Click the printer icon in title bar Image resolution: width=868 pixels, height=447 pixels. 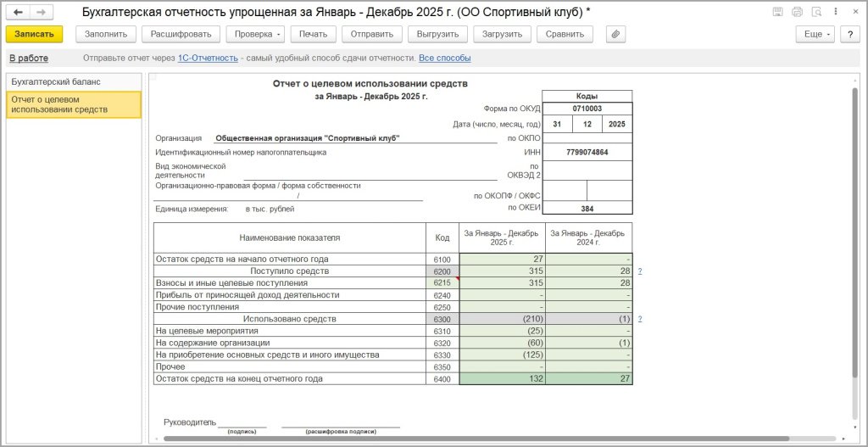click(x=797, y=12)
